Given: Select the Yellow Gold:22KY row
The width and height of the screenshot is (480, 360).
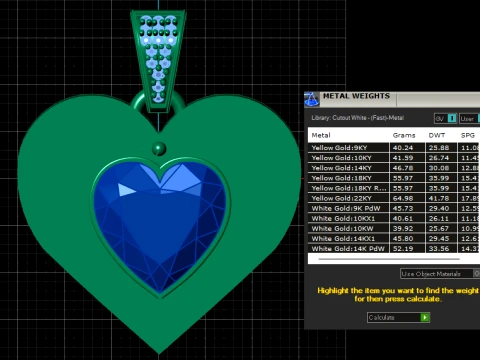Looking at the screenshot, I should [394, 198].
